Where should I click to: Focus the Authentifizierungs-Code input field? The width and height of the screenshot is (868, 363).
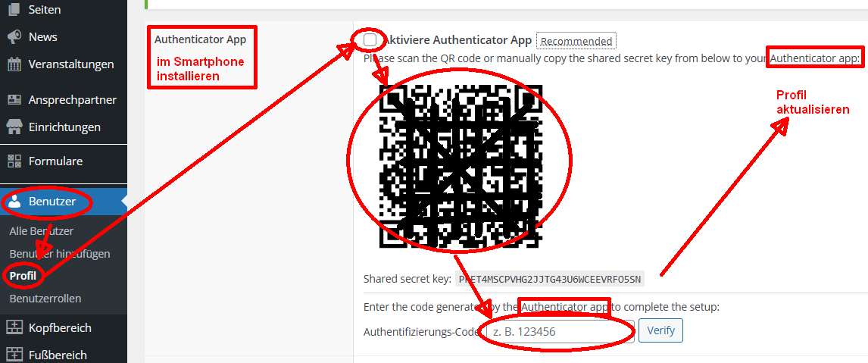559,331
